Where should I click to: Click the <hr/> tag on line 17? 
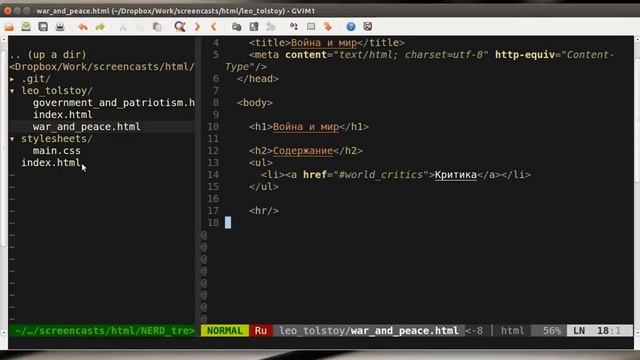point(264,211)
